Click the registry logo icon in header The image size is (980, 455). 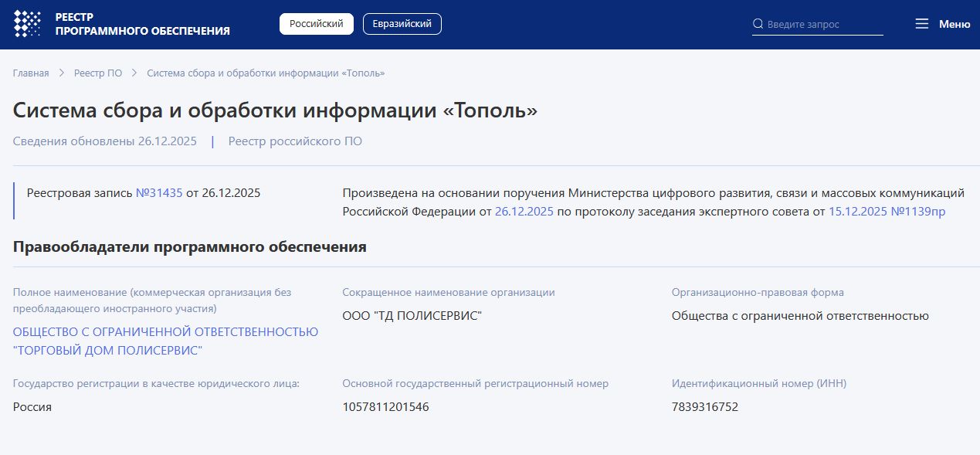pyautogui.click(x=27, y=24)
